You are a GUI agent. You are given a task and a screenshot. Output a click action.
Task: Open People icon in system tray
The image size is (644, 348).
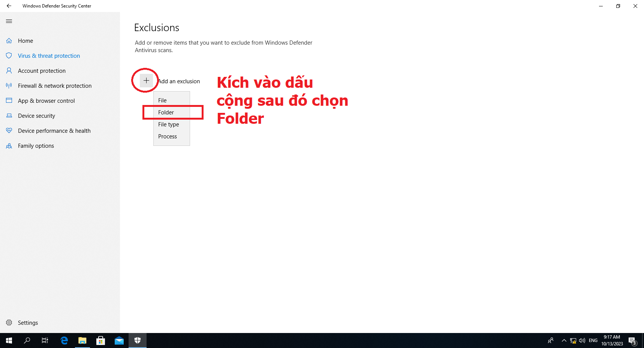click(x=551, y=340)
